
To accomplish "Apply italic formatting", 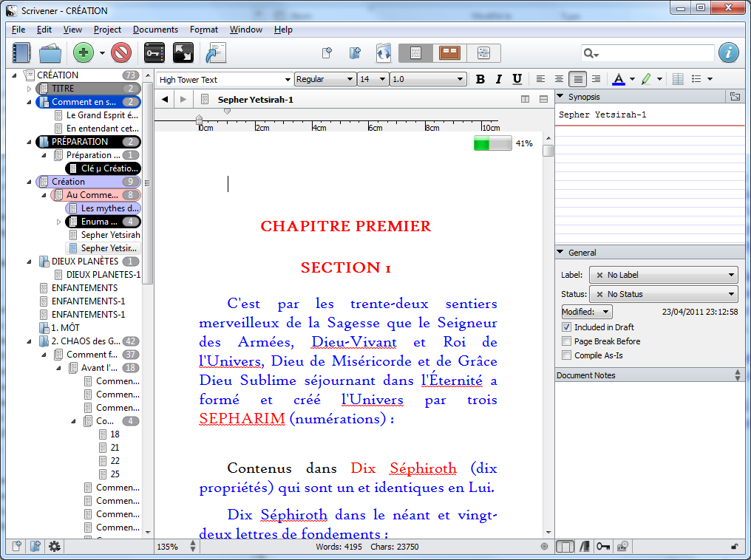I will 498,79.
